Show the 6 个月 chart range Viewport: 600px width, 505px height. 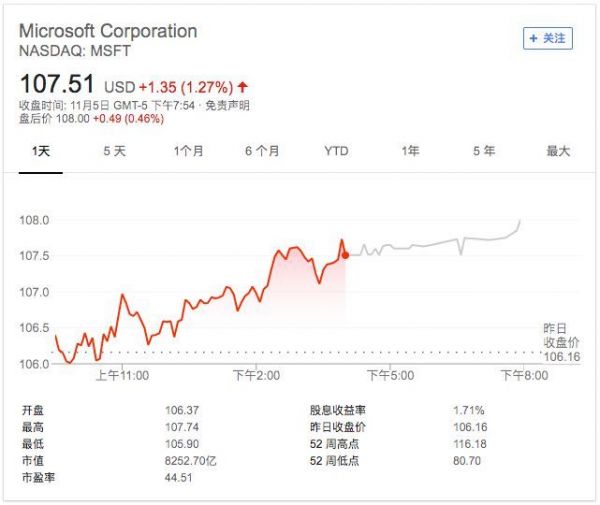tap(262, 151)
